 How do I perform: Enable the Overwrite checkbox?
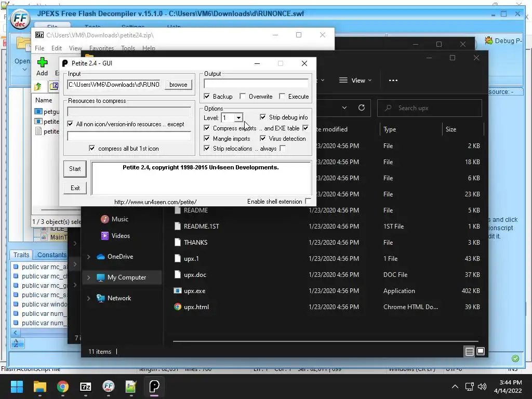(242, 96)
